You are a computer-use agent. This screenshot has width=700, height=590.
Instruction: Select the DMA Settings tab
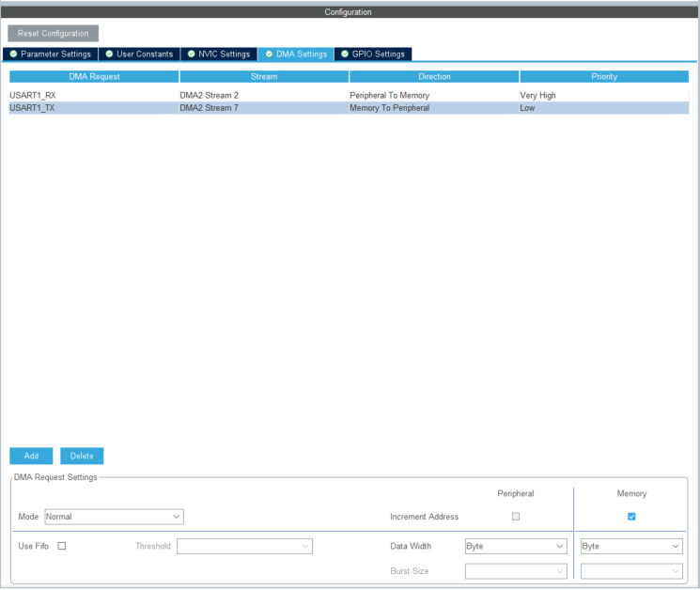(296, 54)
